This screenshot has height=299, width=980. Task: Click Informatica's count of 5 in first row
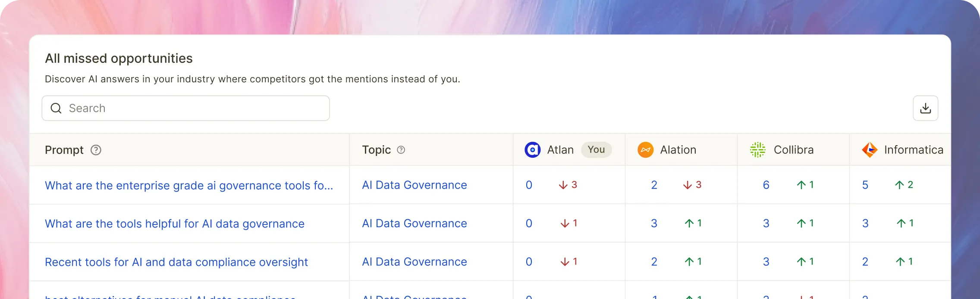tap(865, 185)
